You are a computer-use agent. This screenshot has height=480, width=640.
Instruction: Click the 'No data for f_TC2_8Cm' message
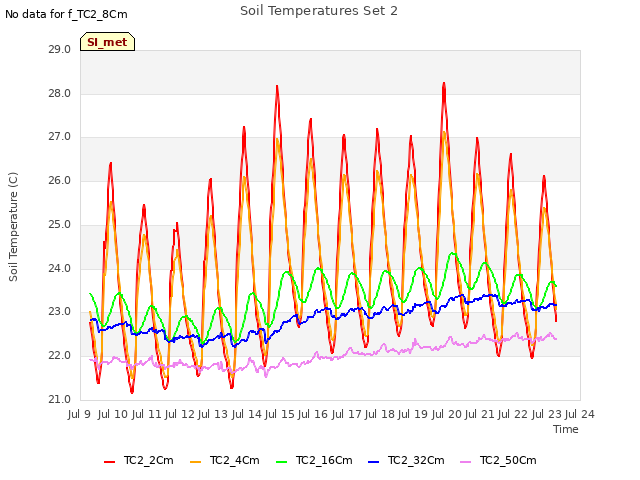coord(66,14)
